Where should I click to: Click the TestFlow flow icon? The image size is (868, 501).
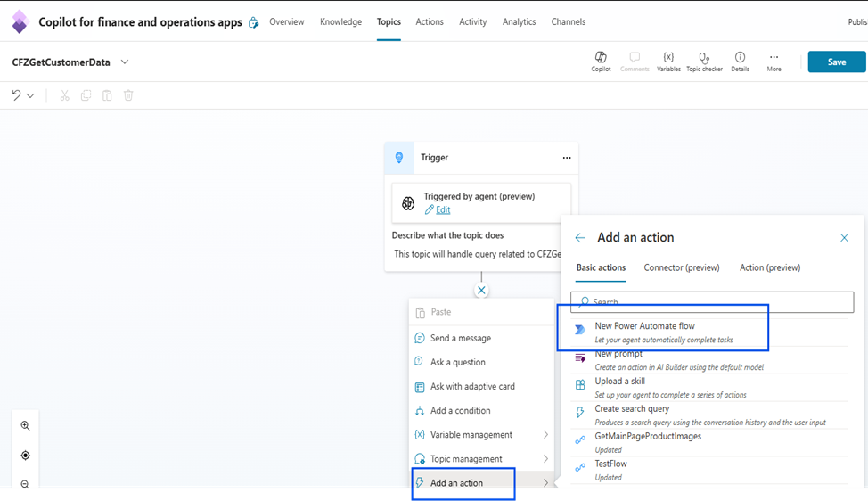tap(580, 468)
